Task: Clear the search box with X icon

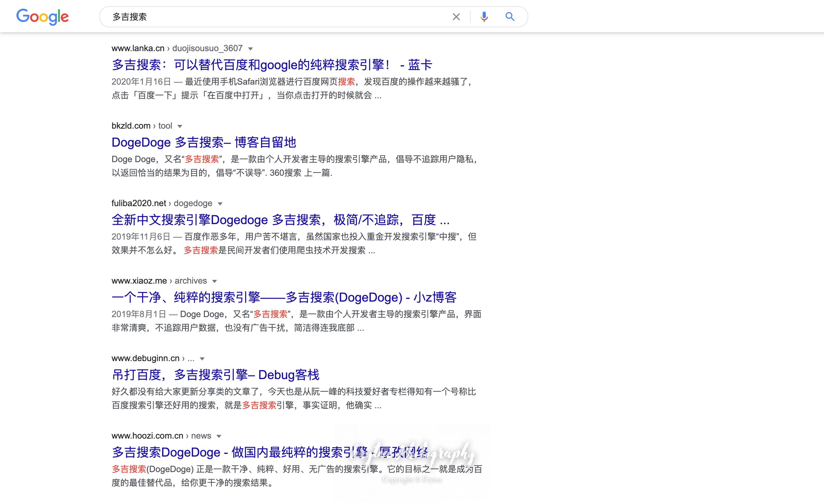Action: point(456,17)
